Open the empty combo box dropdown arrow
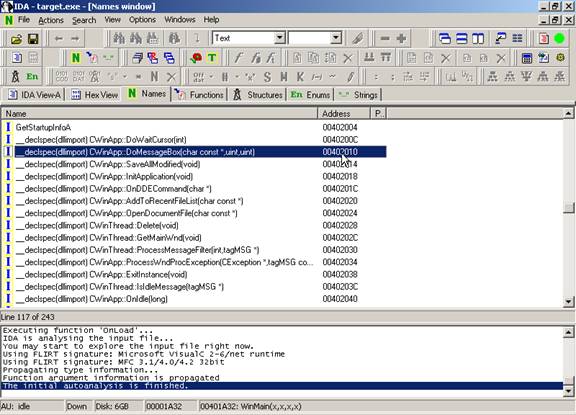This screenshot has height=415, width=576. point(335,38)
